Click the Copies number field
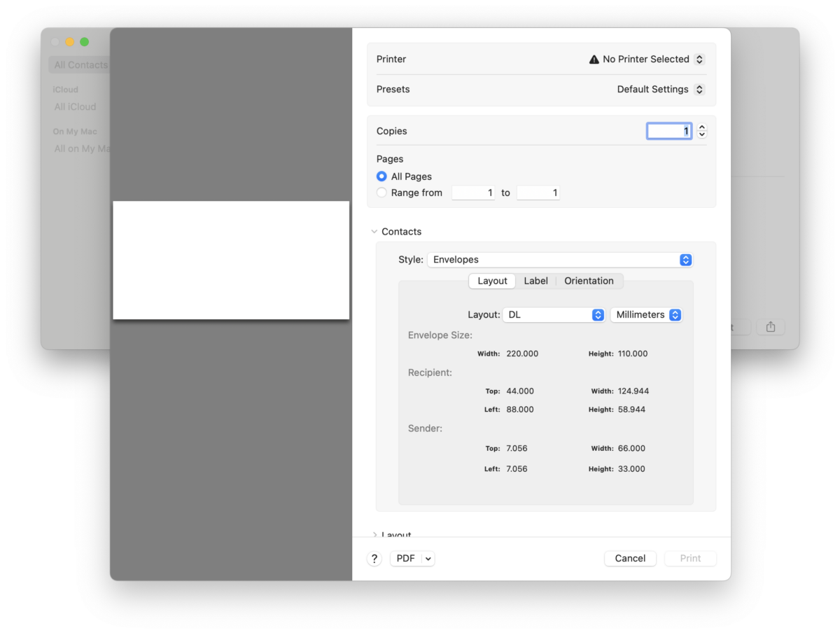Image resolution: width=840 pixels, height=635 pixels. [x=669, y=131]
